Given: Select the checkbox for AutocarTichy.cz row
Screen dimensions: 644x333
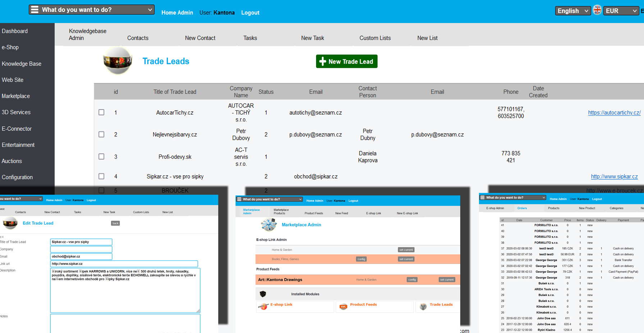Looking at the screenshot, I should (101, 112).
